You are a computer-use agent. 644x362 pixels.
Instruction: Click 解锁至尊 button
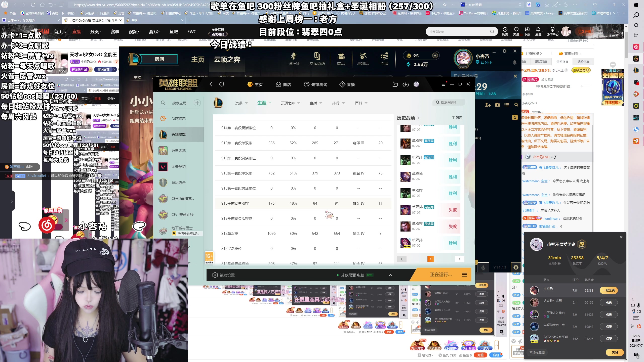(581, 70)
